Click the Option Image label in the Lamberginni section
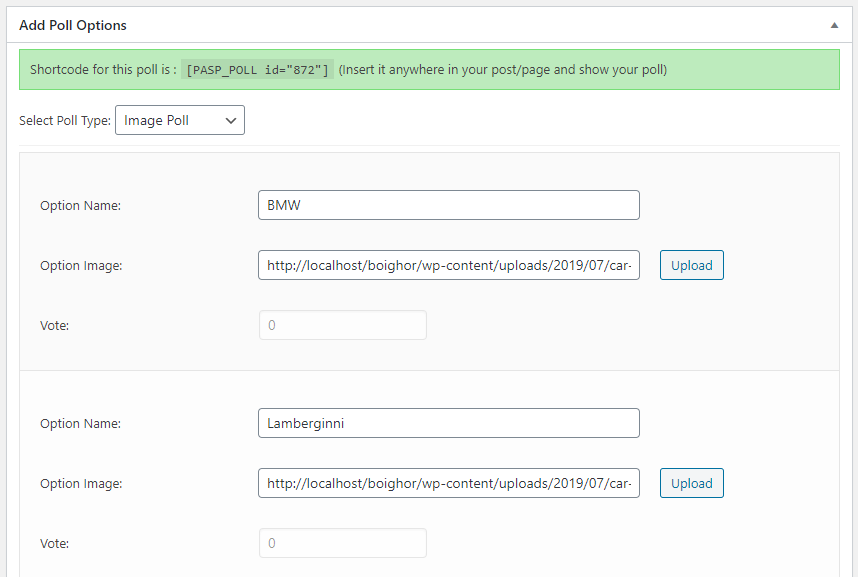858x577 pixels. point(81,483)
